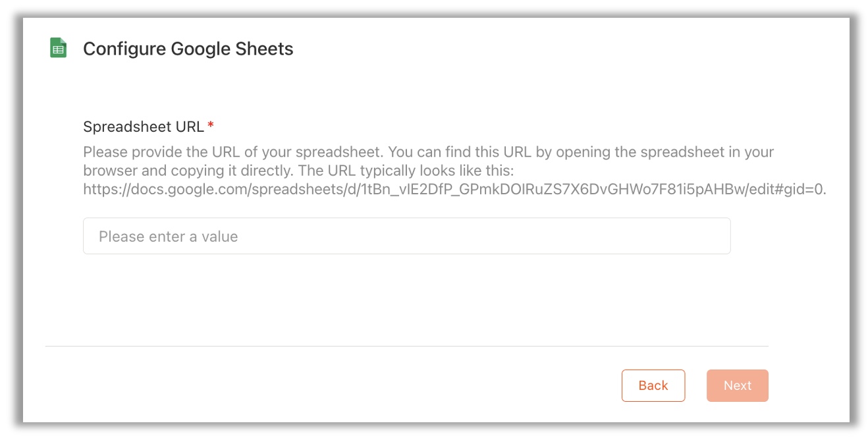Select the "Spreadsheet URL" field label

144,126
